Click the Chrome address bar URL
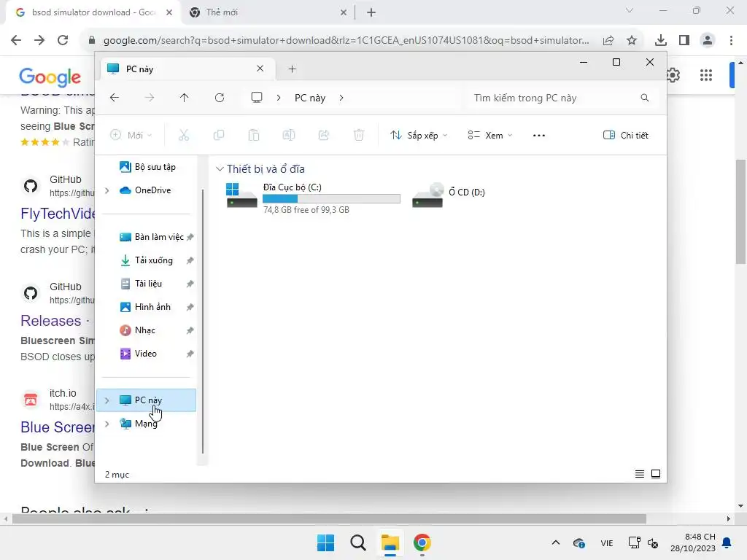 (x=346, y=40)
